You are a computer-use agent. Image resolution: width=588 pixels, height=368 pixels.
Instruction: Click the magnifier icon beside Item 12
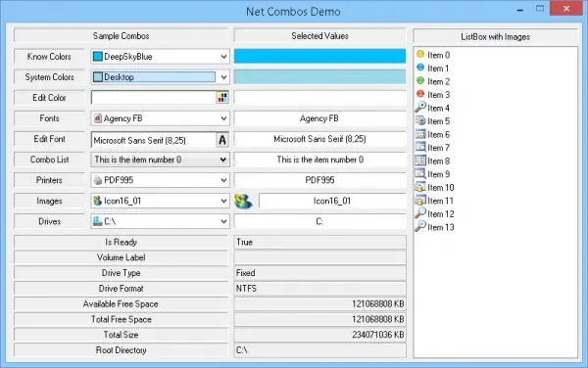pyautogui.click(x=420, y=213)
